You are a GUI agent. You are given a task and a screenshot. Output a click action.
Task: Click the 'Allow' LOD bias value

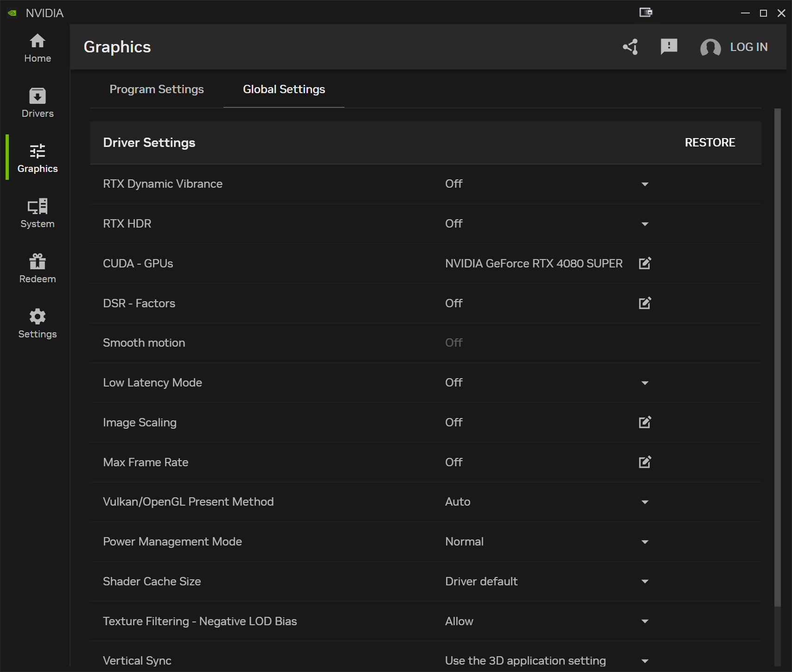pos(459,621)
